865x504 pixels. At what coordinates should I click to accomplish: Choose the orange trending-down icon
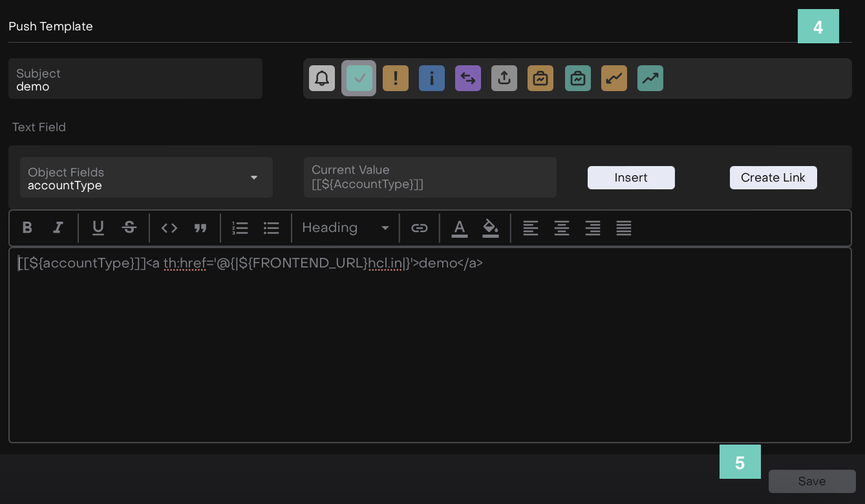[x=614, y=78]
